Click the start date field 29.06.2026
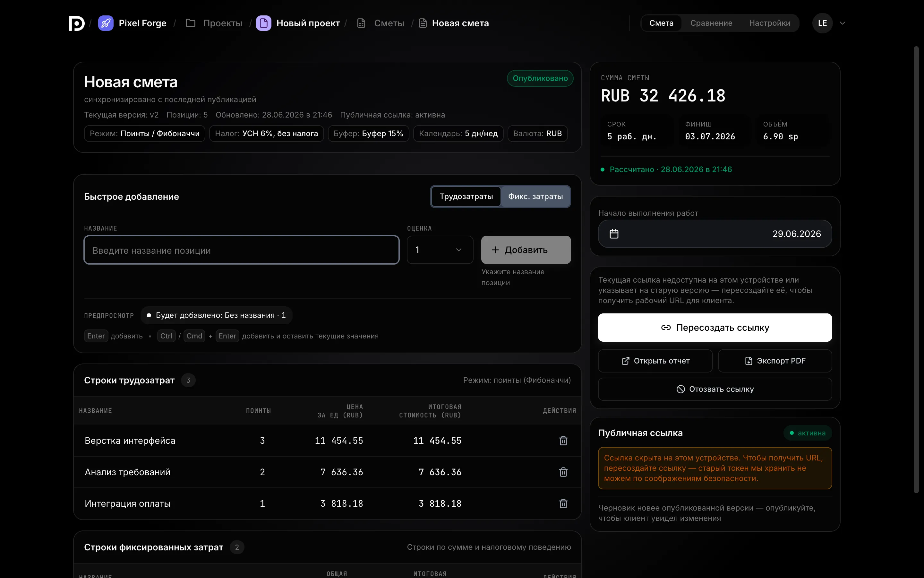 tap(715, 234)
